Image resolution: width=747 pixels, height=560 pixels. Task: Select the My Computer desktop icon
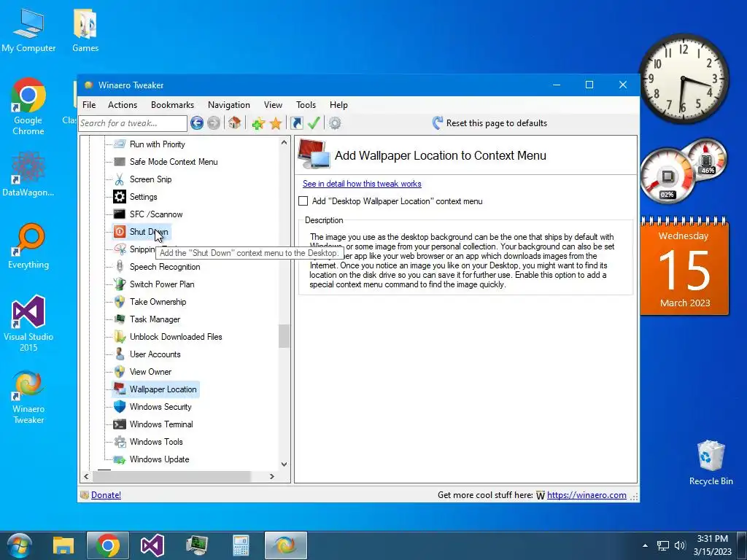tap(28, 31)
